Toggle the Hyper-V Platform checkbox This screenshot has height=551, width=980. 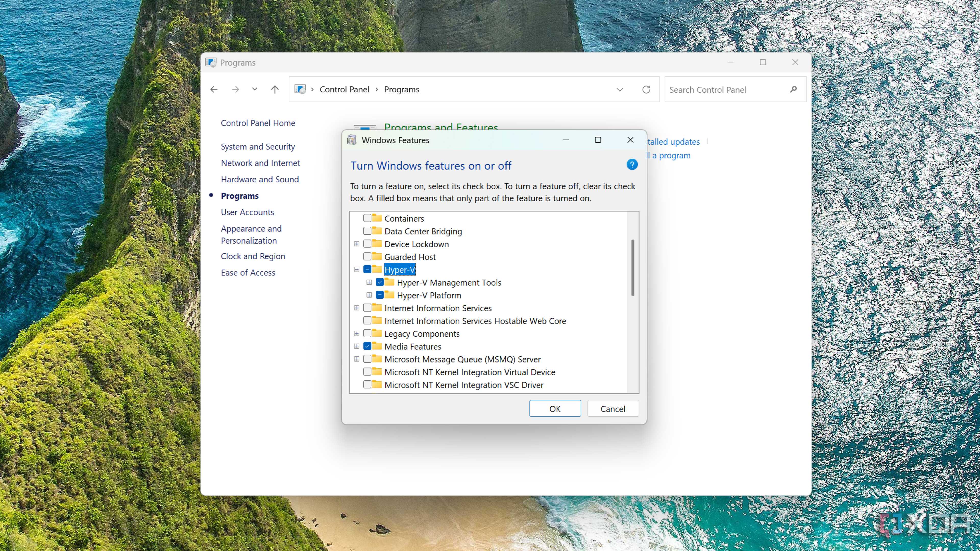point(380,295)
